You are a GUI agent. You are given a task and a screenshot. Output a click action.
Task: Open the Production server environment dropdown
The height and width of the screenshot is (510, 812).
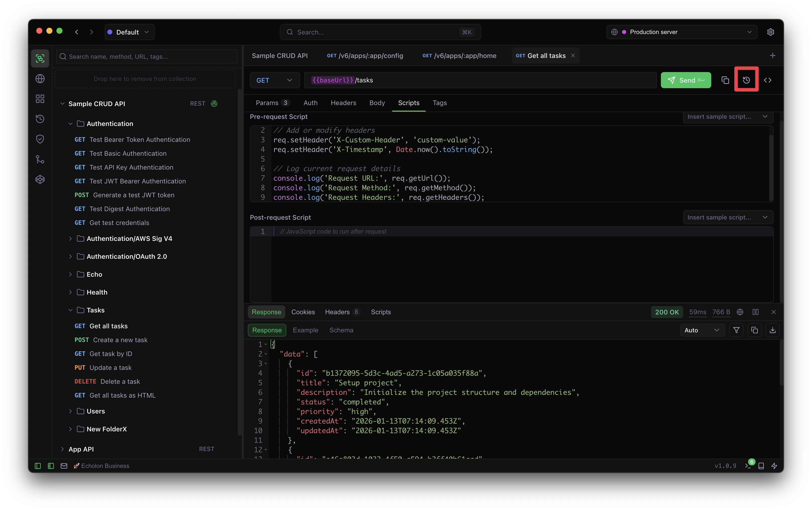click(x=682, y=32)
